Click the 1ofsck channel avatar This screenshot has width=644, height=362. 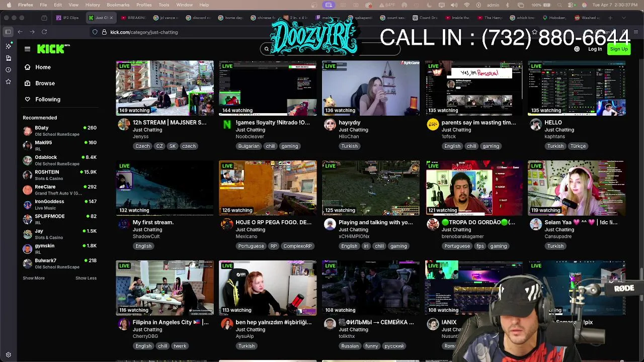click(x=433, y=125)
